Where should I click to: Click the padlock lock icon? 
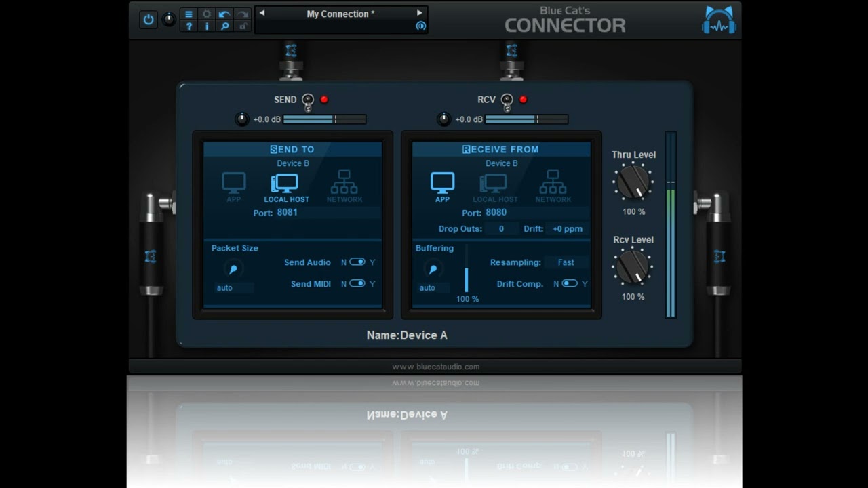(242, 26)
